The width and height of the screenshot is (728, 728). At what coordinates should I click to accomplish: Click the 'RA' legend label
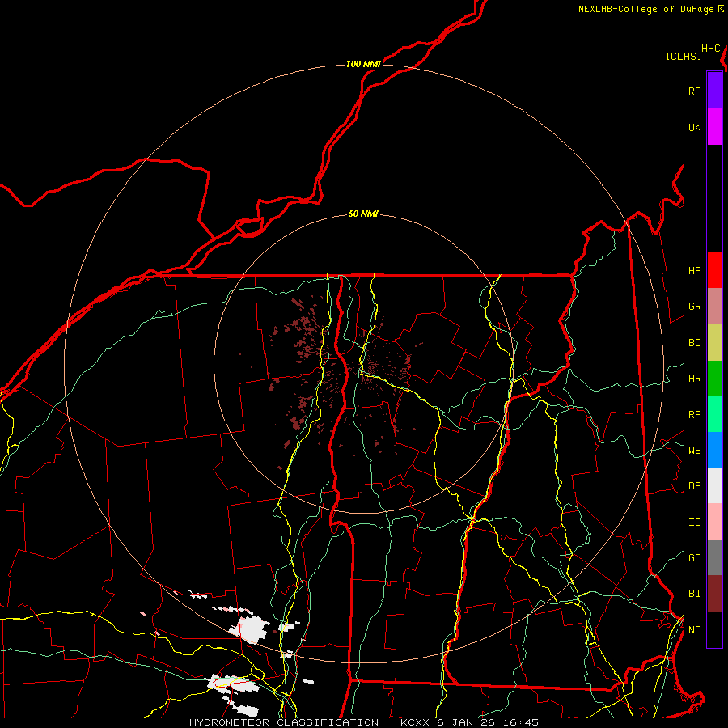[x=694, y=415]
